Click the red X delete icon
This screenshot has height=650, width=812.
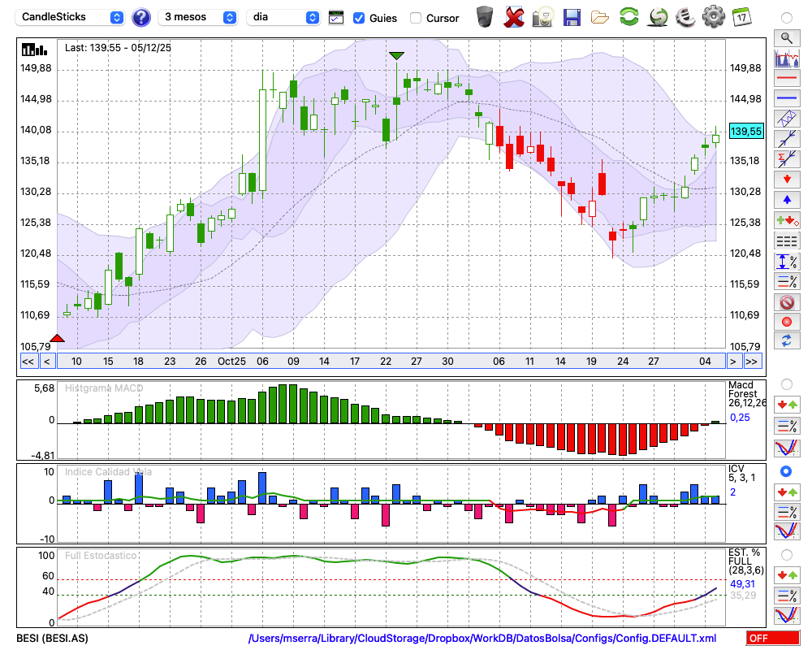514,17
